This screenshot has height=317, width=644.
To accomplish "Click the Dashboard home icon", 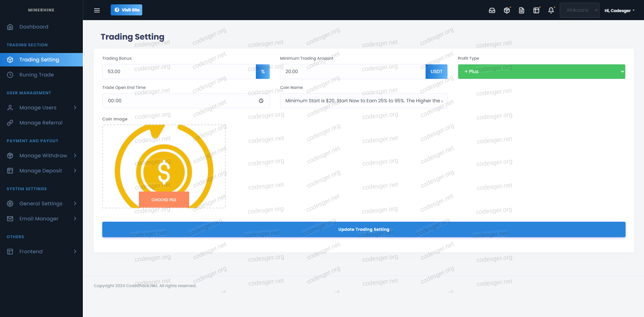I will [x=10, y=27].
